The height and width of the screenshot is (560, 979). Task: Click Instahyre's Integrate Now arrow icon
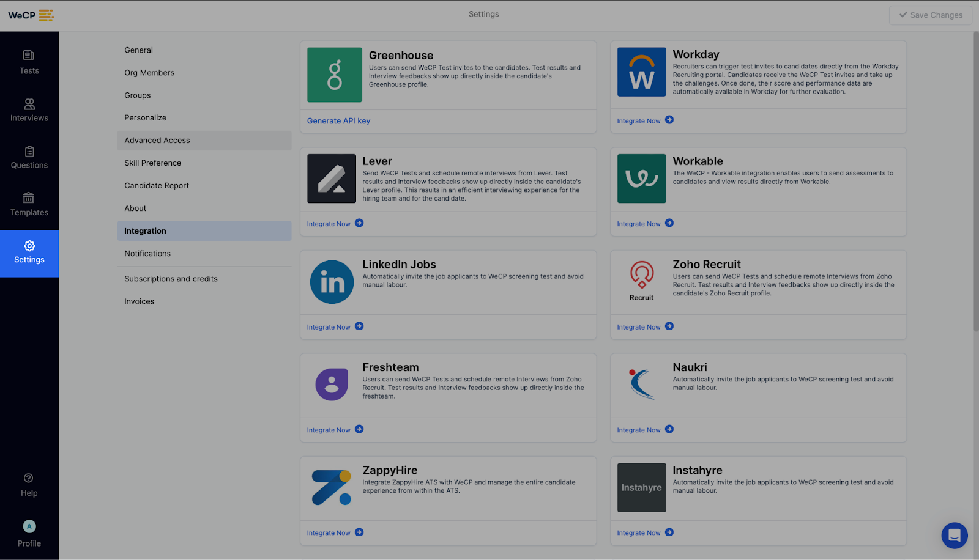(669, 532)
